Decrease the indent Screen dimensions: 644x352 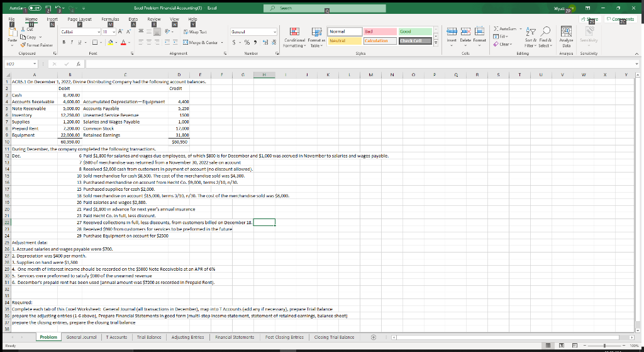coord(167,42)
